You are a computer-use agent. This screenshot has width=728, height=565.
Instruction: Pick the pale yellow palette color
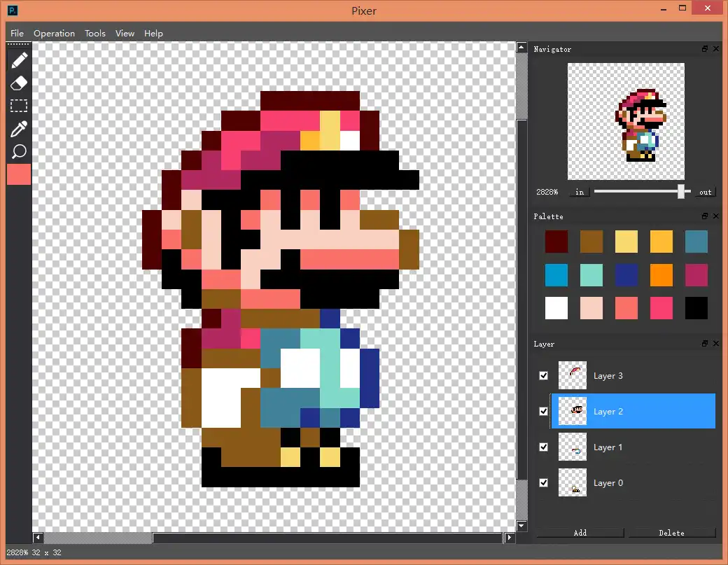coord(626,242)
